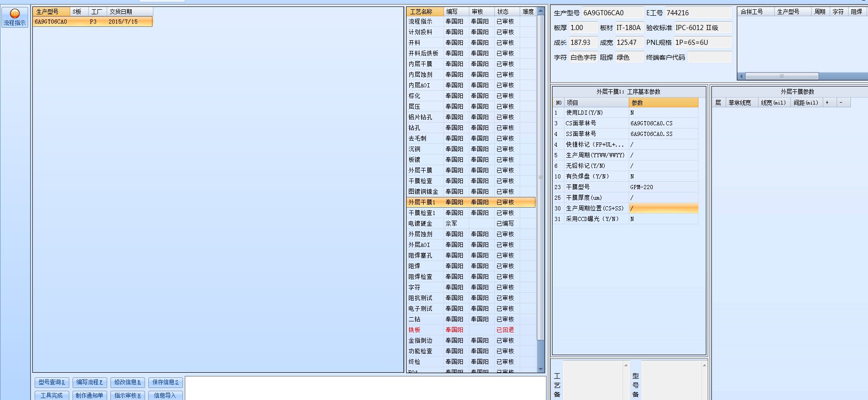The height and width of the screenshot is (400, 868).
Task: Click the 交货日期 column header
Action: click(129, 12)
